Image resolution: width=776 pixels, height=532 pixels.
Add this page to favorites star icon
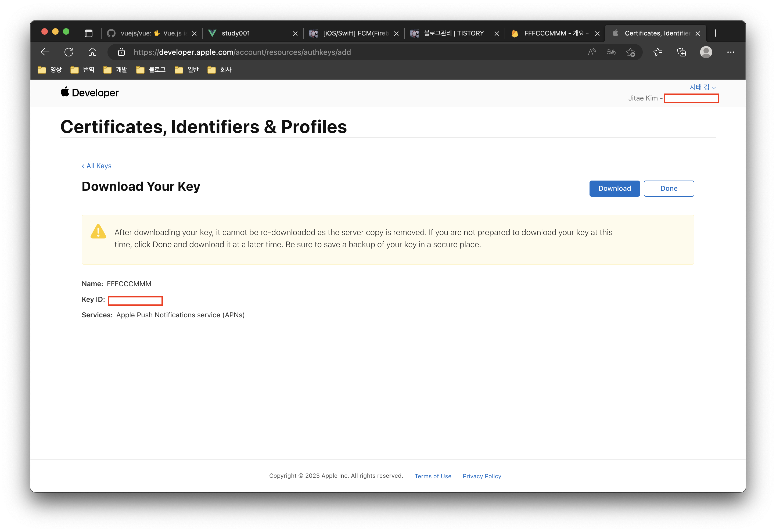pyautogui.click(x=630, y=52)
